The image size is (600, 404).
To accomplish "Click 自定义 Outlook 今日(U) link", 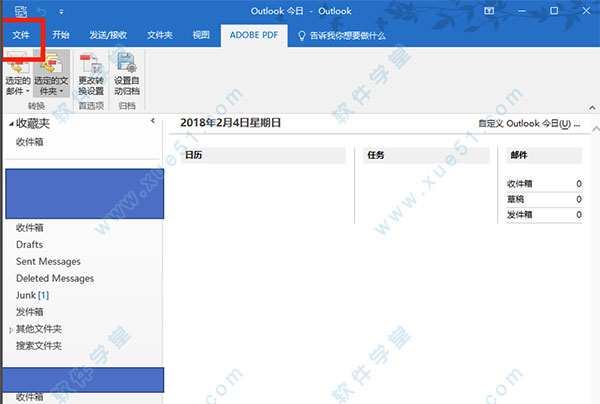I will click(529, 124).
